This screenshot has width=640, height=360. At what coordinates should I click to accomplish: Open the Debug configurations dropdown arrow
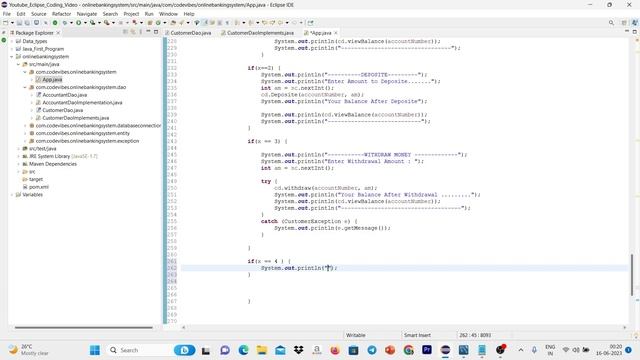71,23
